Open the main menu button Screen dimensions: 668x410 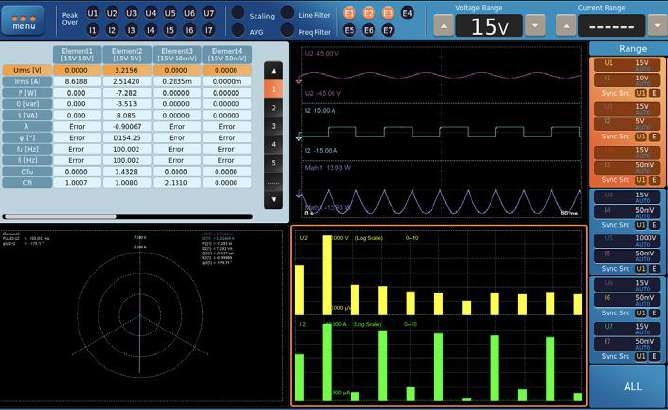click(x=23, y=20)
